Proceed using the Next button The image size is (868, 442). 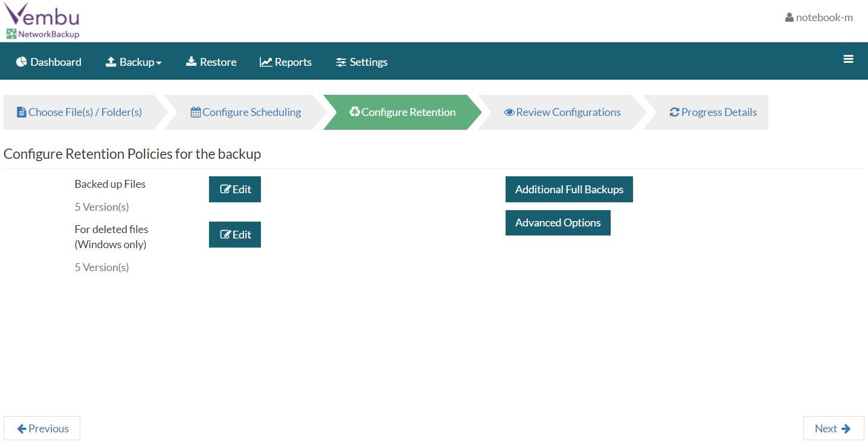833,428
